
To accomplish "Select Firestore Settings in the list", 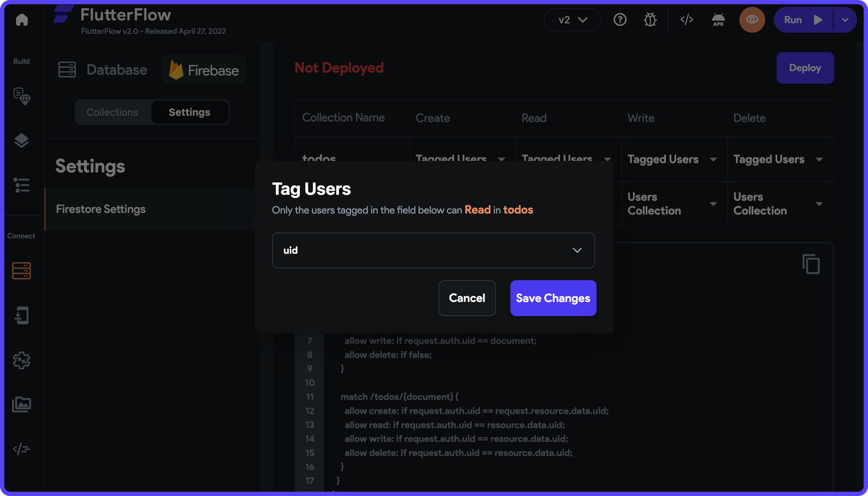I will click(x=101, y=209).
